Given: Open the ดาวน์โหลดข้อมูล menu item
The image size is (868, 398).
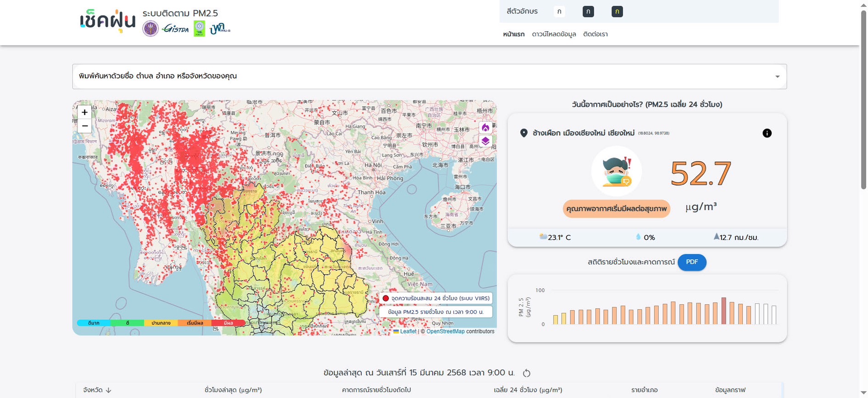Looking at the screenshot, I should click(554, 34).
